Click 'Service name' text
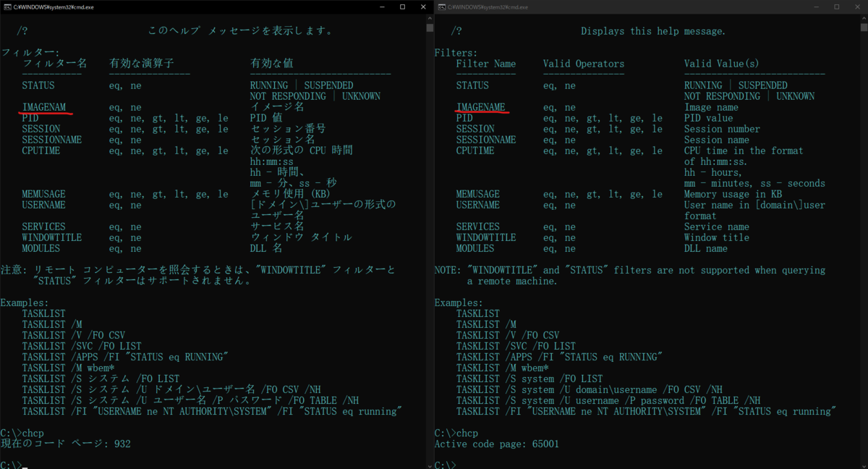This screenshot has height=469, width=868. [x=717, y=227]
